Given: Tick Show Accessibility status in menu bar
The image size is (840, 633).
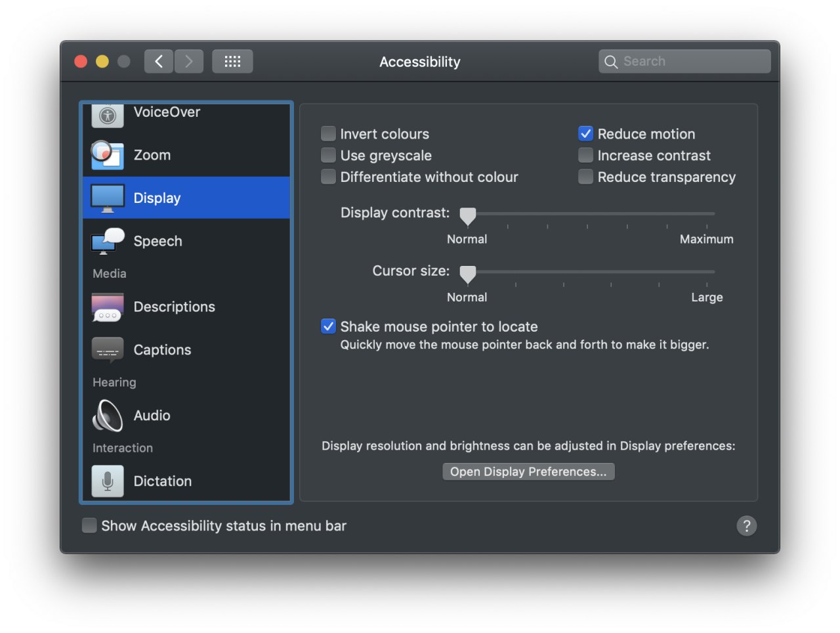Looking at the screenshot, I should click(89, 525).
